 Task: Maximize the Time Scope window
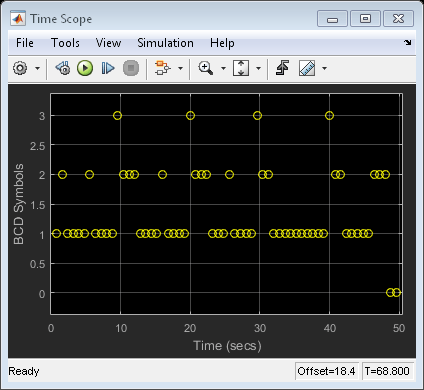[x=365, y=18]
